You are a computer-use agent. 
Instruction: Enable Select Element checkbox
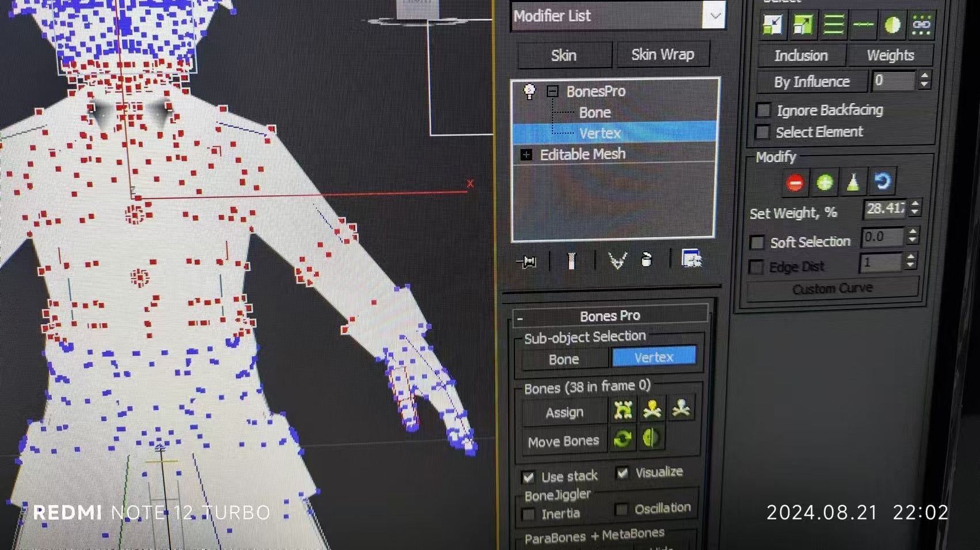[x=762, y=132]
